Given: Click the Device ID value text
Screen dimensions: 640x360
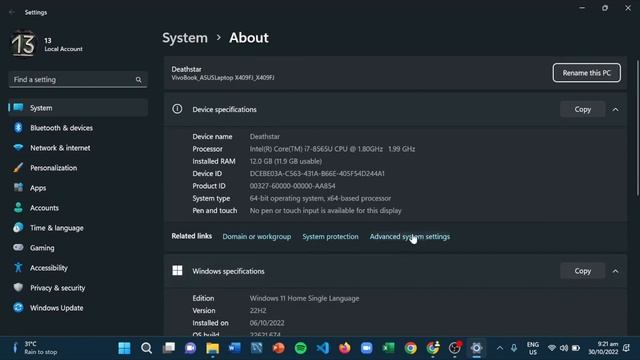Looking at the screenshot, I should [317, 173].
